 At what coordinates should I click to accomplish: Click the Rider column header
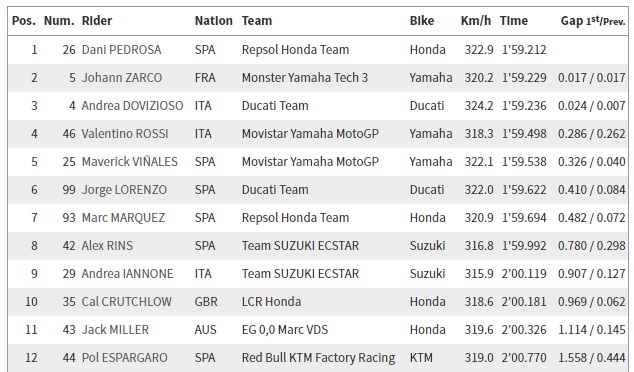tap(97, 21)
